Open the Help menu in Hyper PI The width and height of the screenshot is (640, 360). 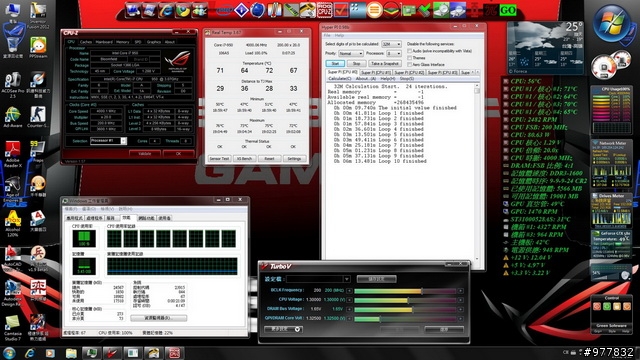pos(339,36)
